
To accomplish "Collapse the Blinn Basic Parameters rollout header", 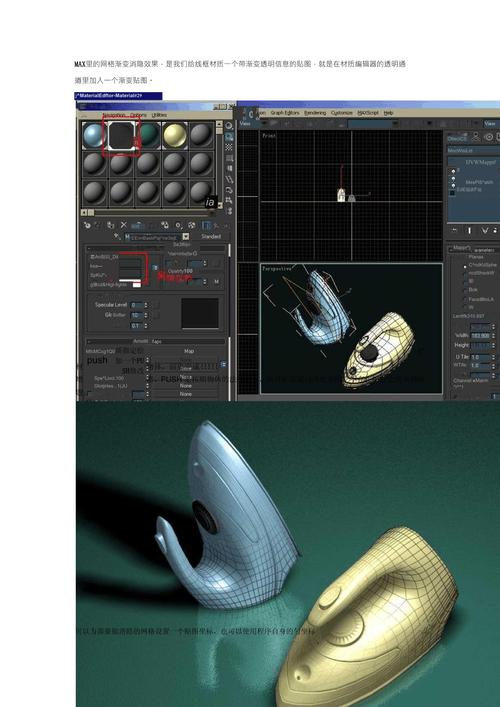I will (x=156, y=248).
